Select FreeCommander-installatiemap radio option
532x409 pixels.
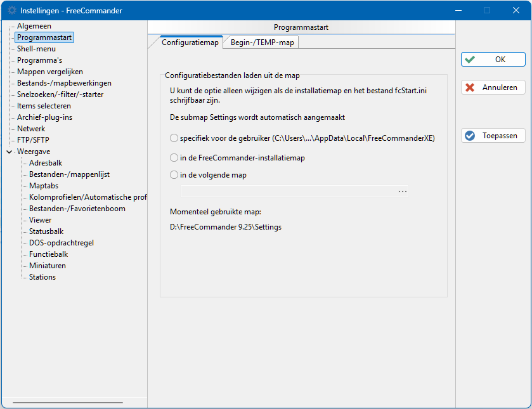coord(174,158)
